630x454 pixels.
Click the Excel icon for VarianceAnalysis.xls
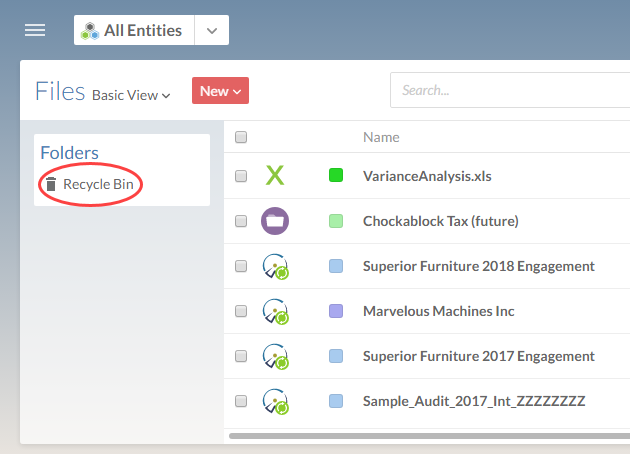(275, 176)
